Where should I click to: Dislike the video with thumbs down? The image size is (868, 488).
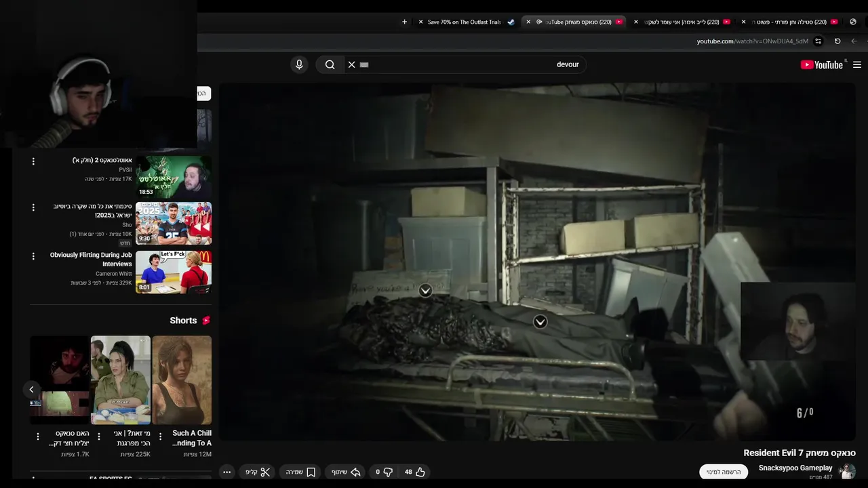(384, 472)
